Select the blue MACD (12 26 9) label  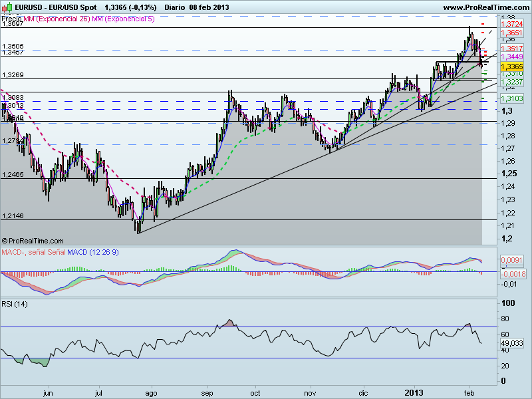click(x=93, y=252)
